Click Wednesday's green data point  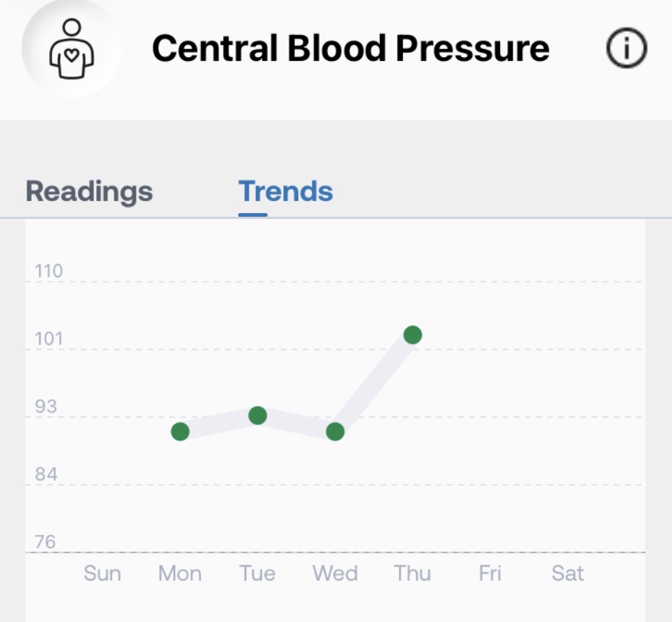[x=335, y=431]
